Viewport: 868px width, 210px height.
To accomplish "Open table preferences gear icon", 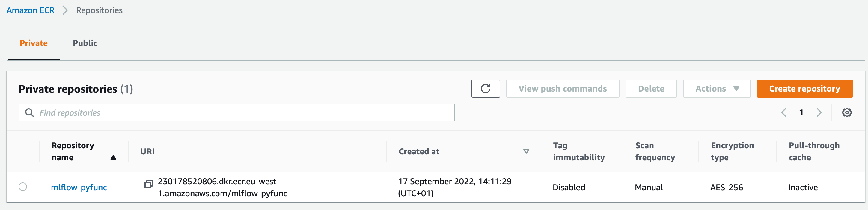I will click(x=846, y=112).
